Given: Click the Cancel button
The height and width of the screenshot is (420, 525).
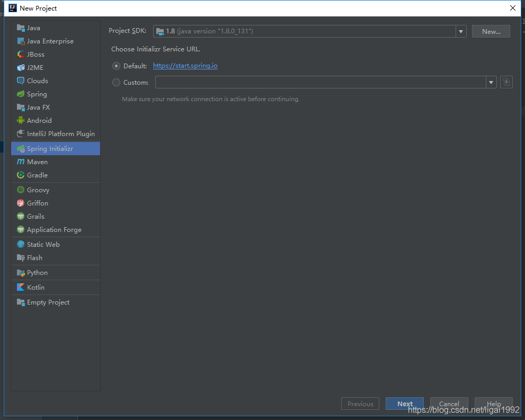Looking at the screenshot, I should click(x=449, y=404).
